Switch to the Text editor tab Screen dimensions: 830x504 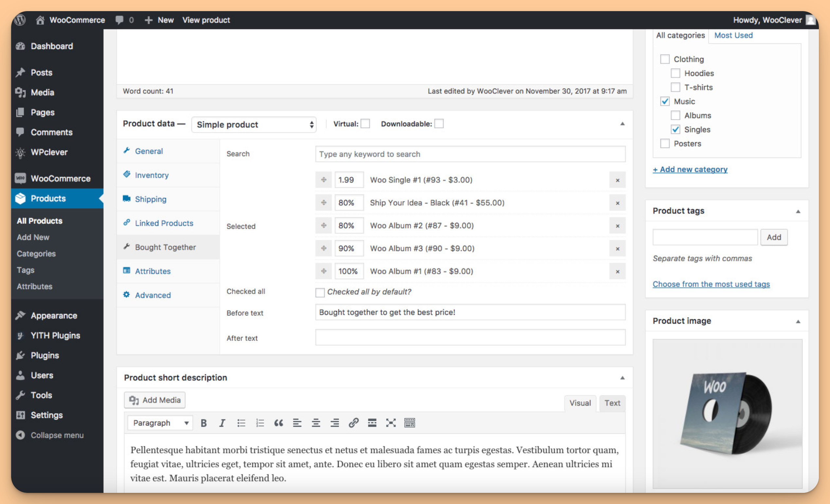(612, 403)
